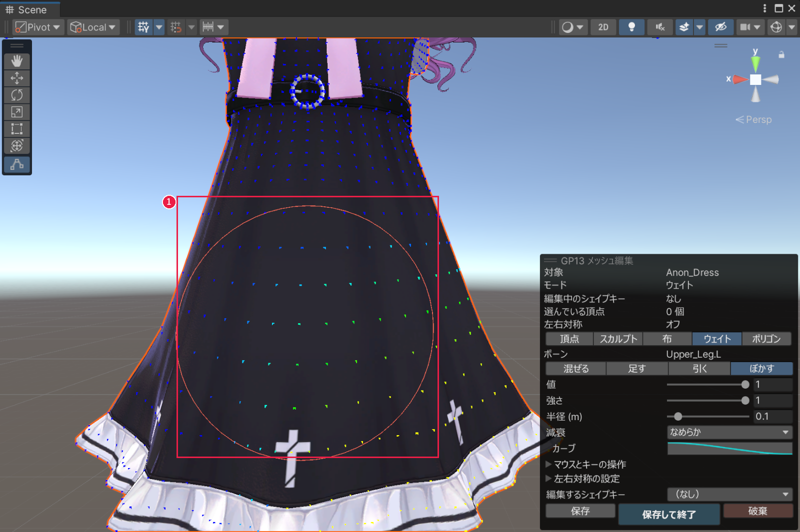
Task: Switch to 頂点 tab
Action: (569, 339)
